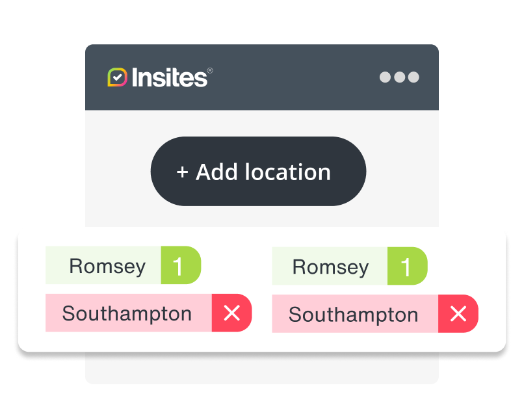
Task: Click the empty dark header bar area
Action: (293, 77)
